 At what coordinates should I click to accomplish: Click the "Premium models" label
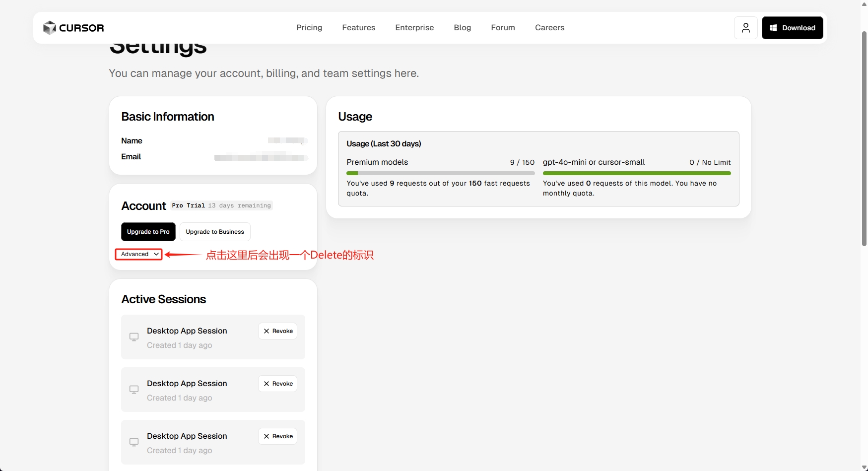click(377, 162)
